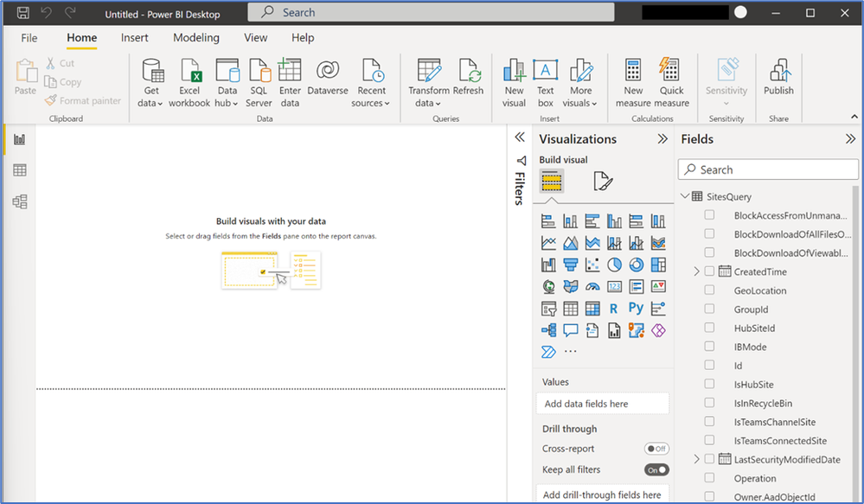864x504 pixels.
Task: Switch to the Help tab
Action: tap(303, 38)
